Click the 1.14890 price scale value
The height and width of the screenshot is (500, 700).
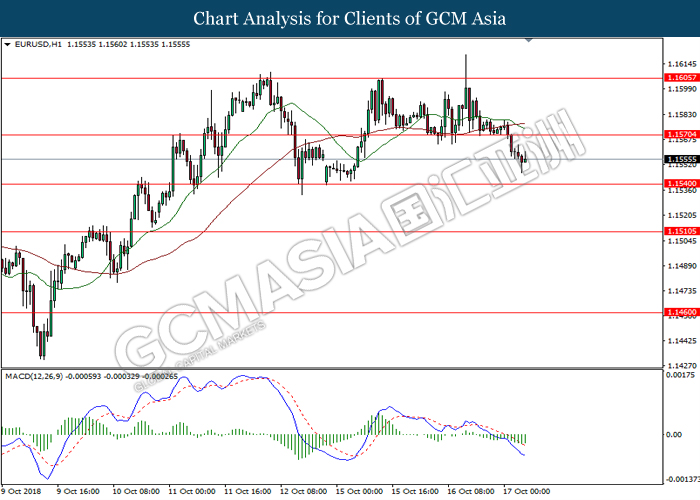pos(682,266)
